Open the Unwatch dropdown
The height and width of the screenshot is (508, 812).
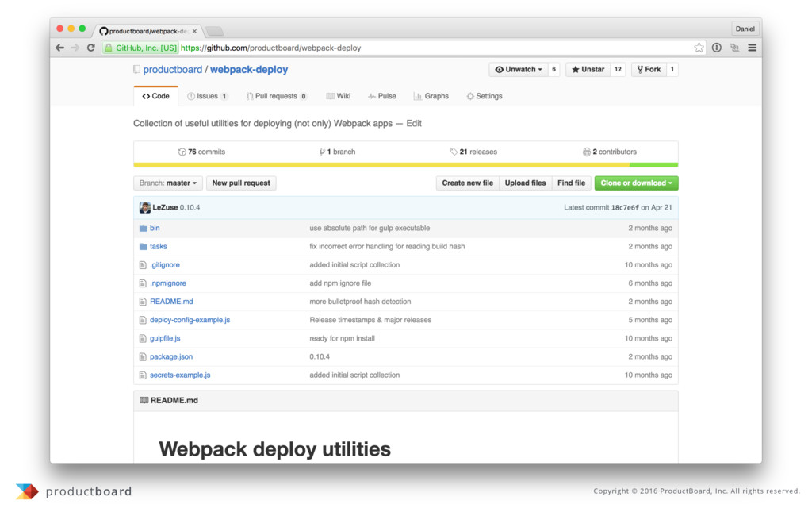pyautogui.click(x=519, y=70)
